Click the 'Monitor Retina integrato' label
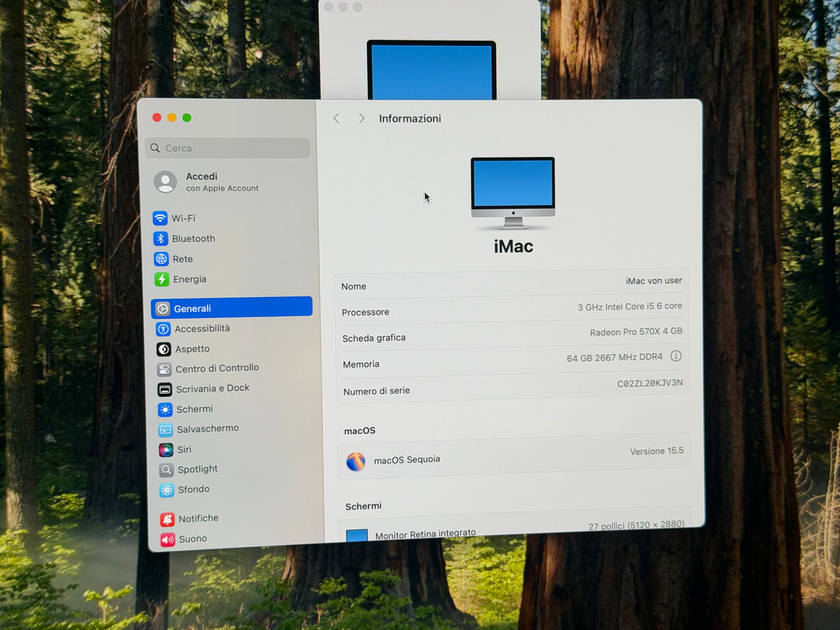840x630 pixels. [426, 534]
